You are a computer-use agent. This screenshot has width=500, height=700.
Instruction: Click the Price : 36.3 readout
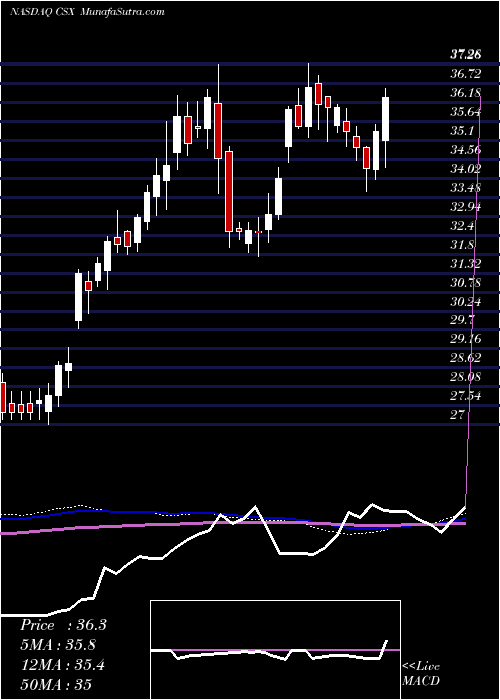[x=63, y=625]
